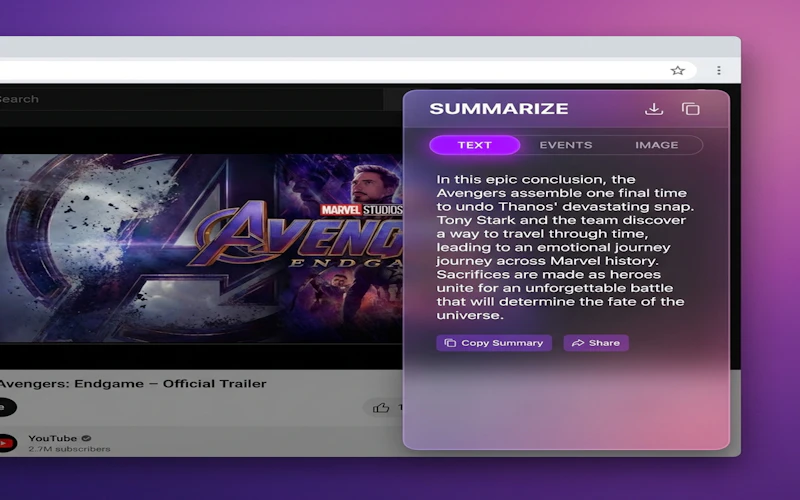The image size is (800, 500).
Task: Click the Share button
Action: point(596,343)
